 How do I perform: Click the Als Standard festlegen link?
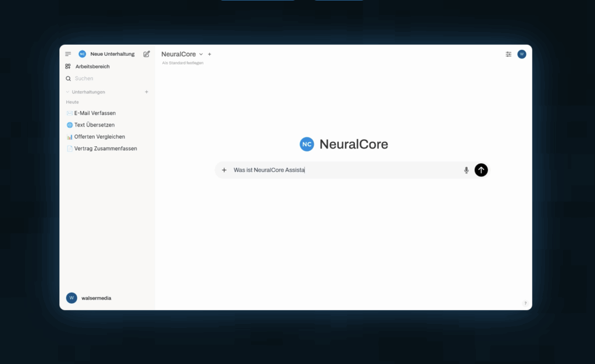click(x=182, y=63)
